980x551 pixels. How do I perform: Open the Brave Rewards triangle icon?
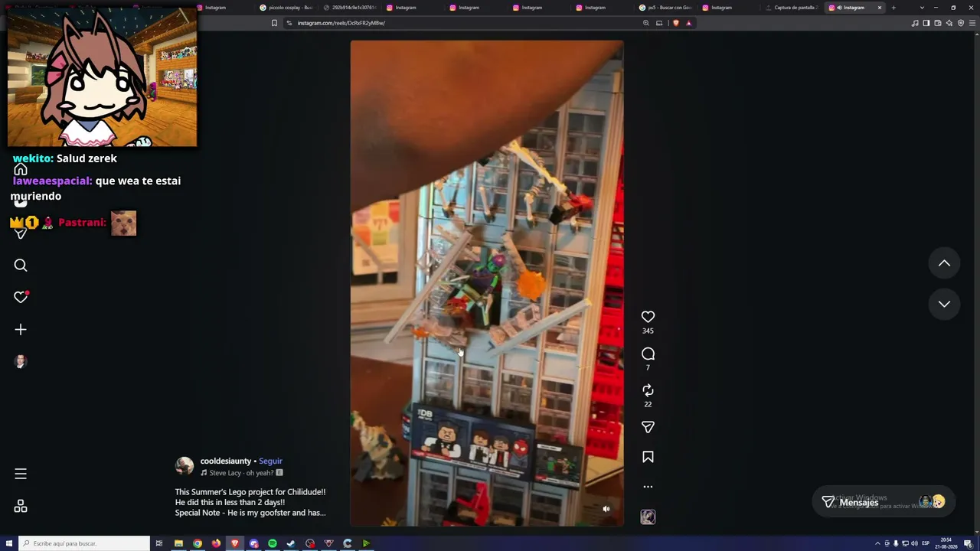688,23
